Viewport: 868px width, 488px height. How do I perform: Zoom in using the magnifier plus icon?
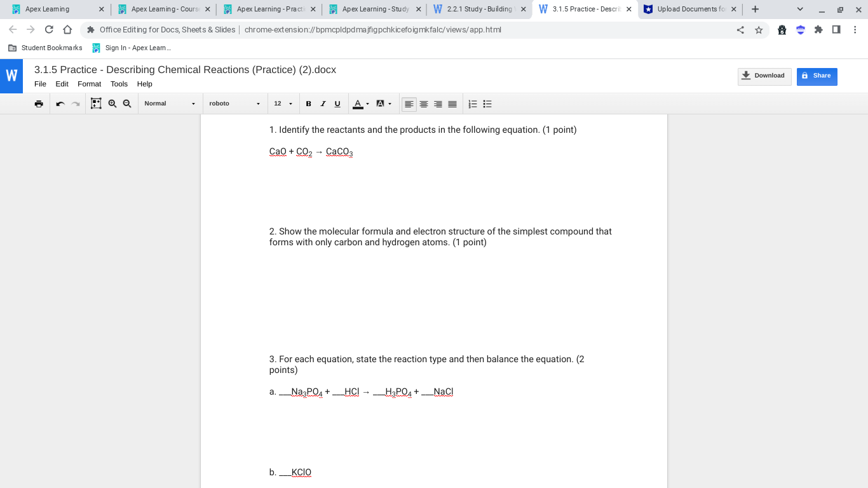(x=112, y=104)
